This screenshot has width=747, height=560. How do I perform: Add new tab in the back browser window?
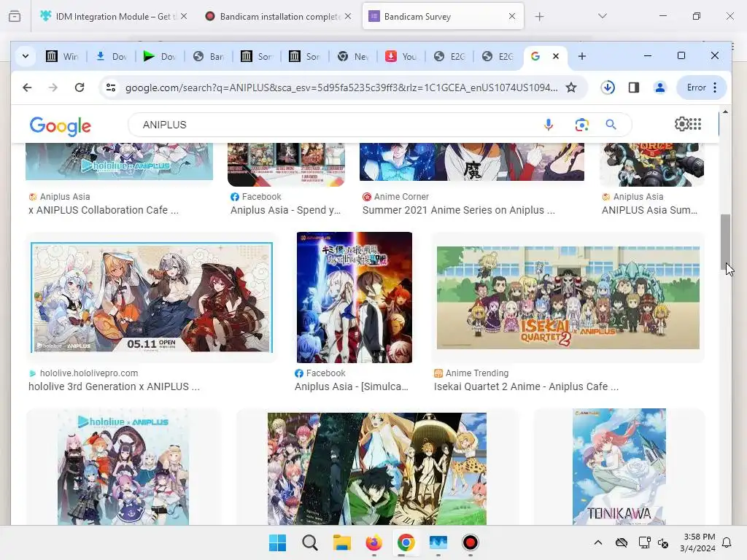point(539,17)
